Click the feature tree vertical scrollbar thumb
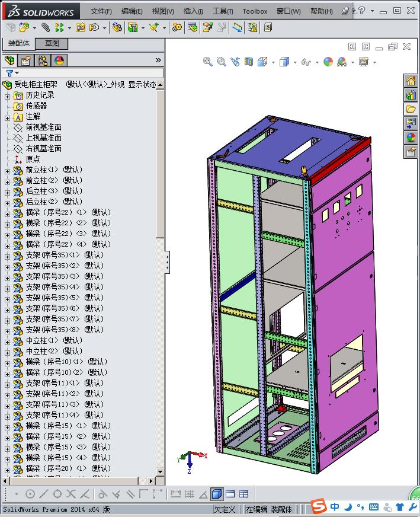Viewport: 420px width, 517px height. coord(160,163)
